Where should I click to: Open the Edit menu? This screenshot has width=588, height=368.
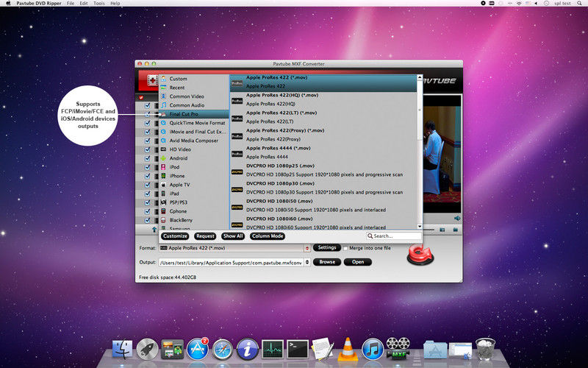tap(84, 3)
